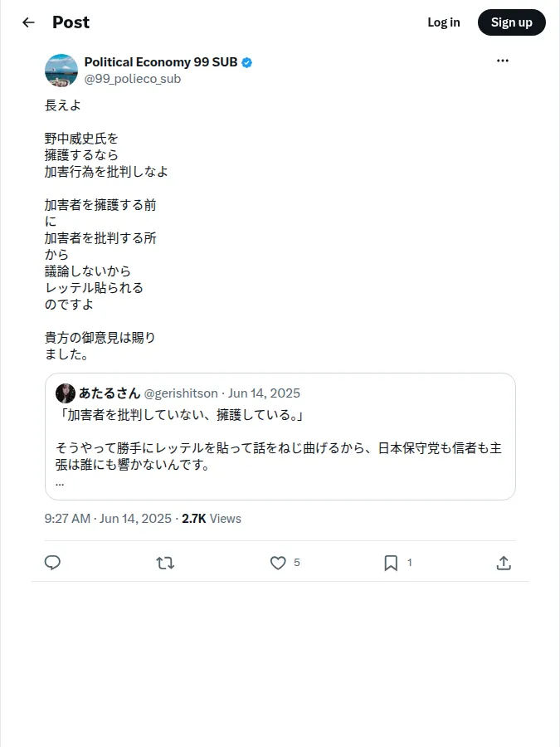560x747 pixels.
Task: Click the like count number 5
Action: click(x=297, y=563)
